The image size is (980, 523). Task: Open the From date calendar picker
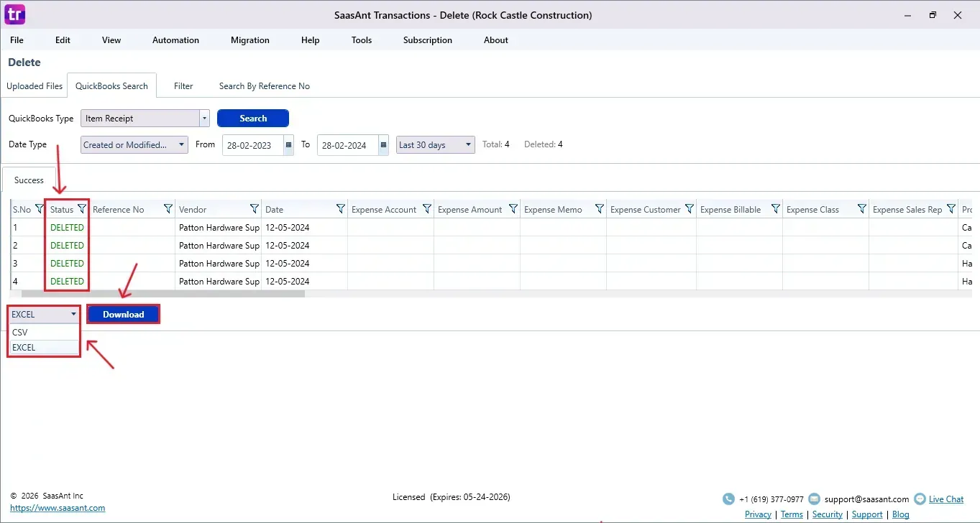tap(289, 144)
